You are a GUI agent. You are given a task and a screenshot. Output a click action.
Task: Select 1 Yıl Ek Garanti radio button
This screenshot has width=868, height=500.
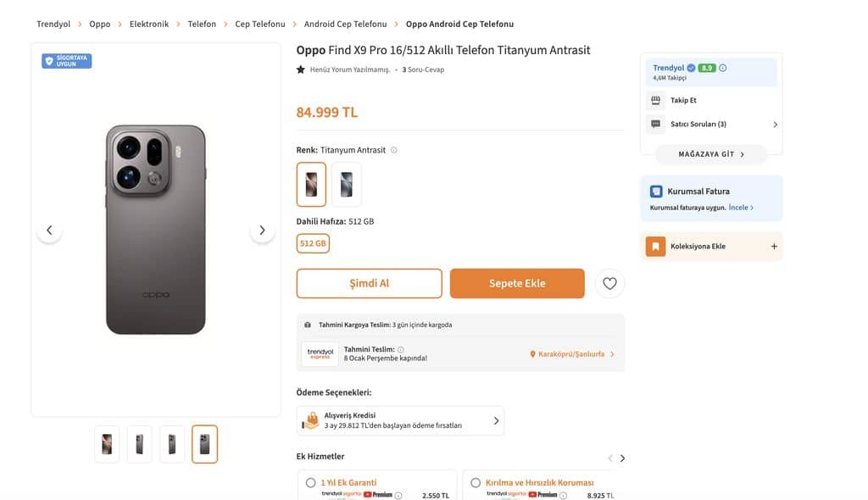point(311,483)
